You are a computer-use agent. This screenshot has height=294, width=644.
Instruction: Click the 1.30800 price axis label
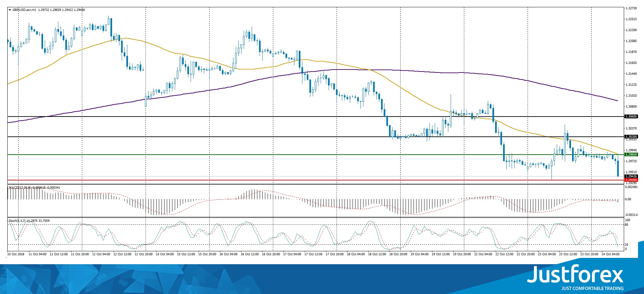point(631,107)
